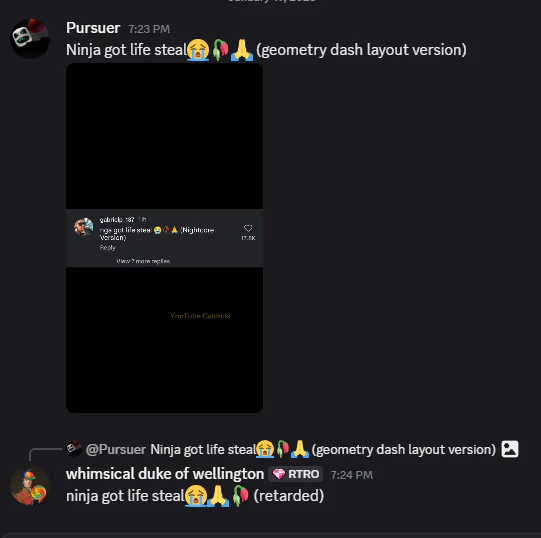
Task: Click the heart like icon in embedded comment
Action: coord(248,228)
